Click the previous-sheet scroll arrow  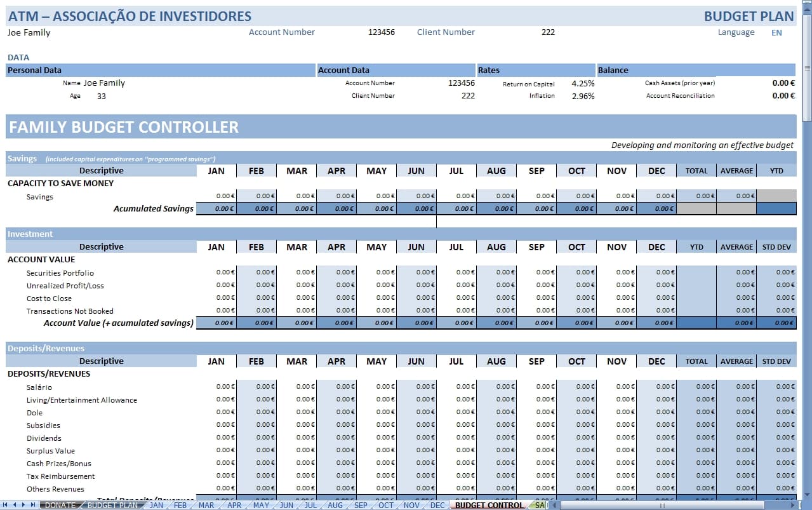pos(14,505)
